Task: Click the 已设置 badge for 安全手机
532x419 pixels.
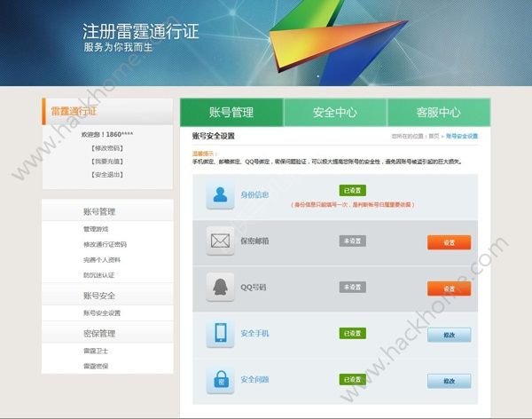Action: [353, 334]
